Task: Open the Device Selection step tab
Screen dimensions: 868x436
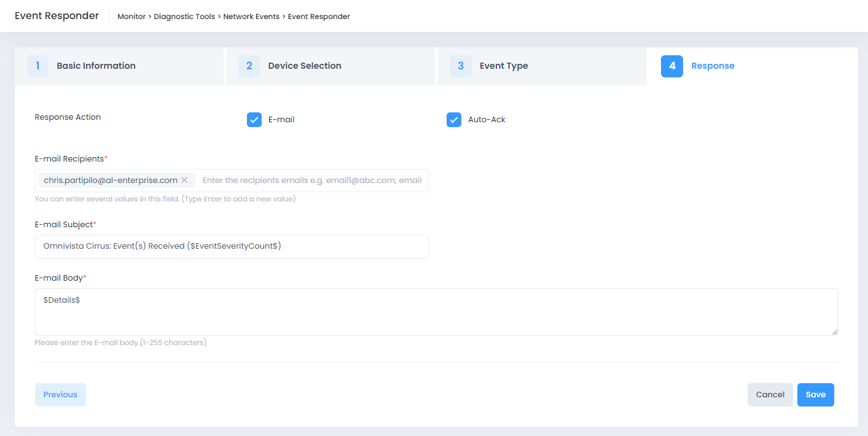Action: click(304, 66)
